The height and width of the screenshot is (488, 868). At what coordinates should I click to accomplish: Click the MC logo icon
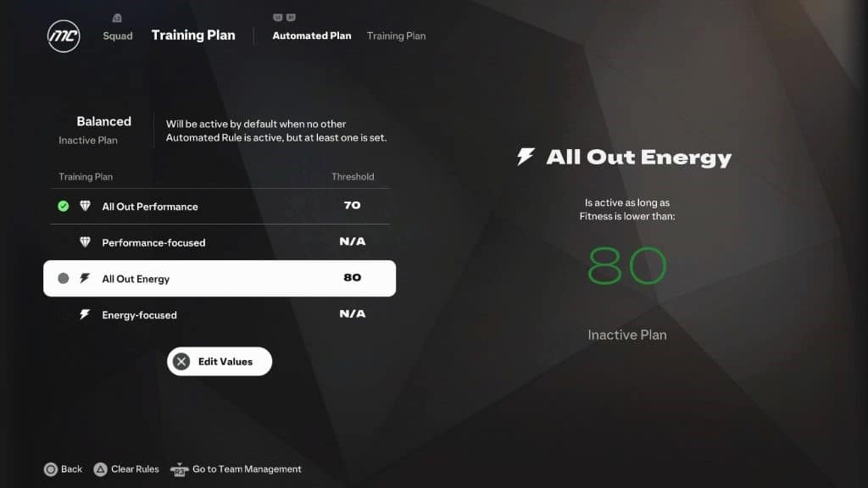coord(64,36)
